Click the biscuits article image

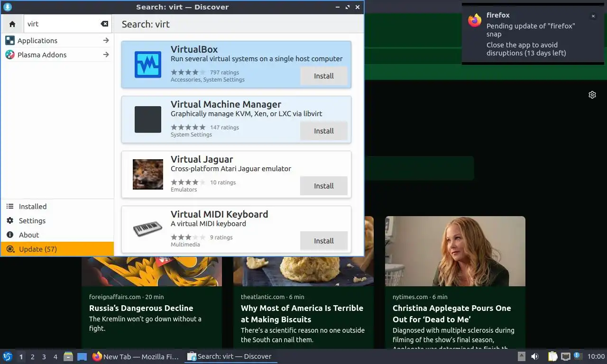tap(303, 271)
